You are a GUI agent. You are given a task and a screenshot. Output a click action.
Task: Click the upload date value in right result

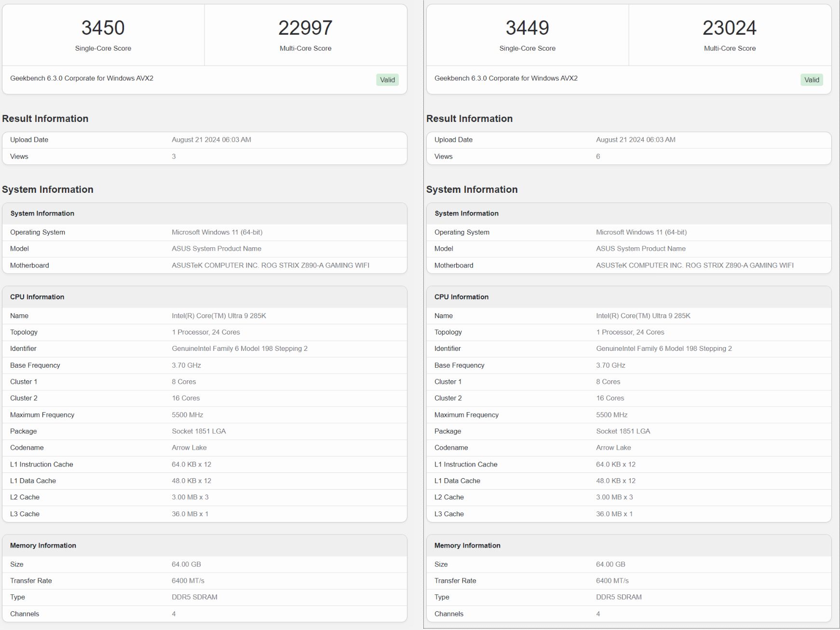[636, 140]
